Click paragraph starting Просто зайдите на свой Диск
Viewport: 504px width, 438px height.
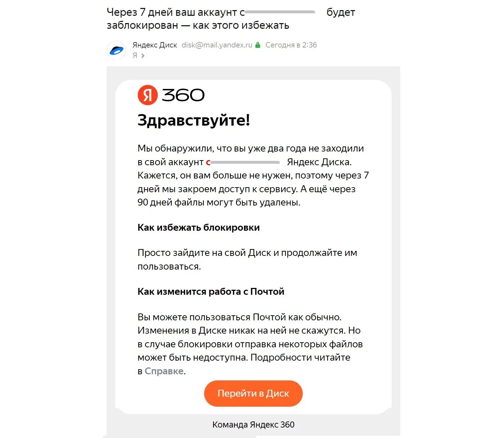coord(247,259)
